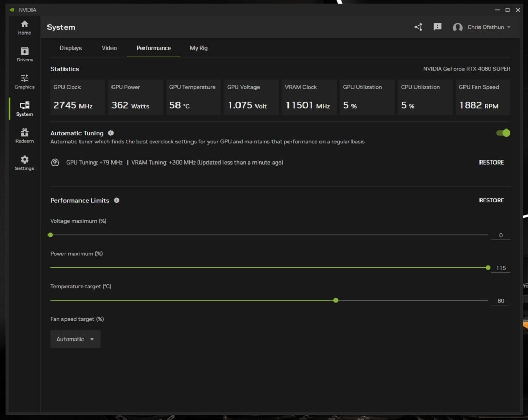The image size is (528, 420).
Task: Maximize the NVIDIA app window
Action: pyautogui.click(x=507, y=10)
